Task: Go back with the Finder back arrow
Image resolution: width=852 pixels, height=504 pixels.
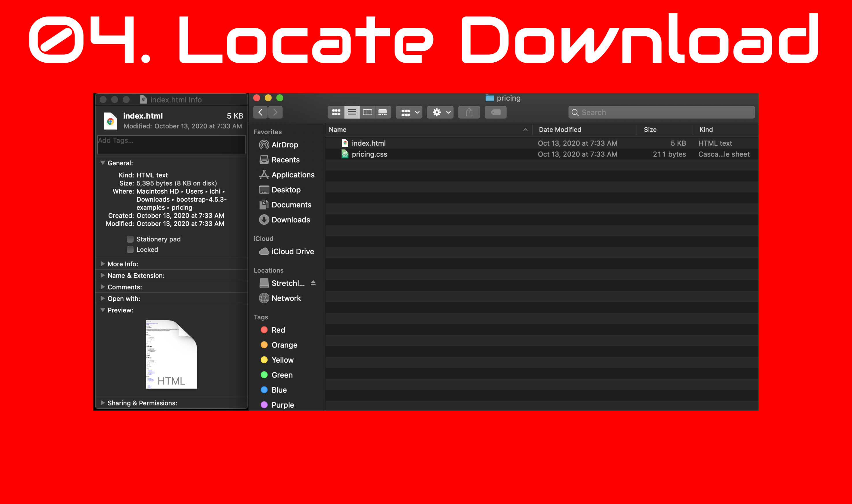Action: pos(261,113)
